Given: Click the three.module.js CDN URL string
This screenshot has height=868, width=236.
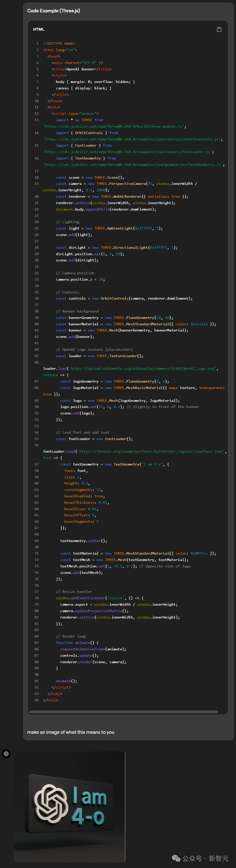Looking at the screenshot, I should (115, 126).
